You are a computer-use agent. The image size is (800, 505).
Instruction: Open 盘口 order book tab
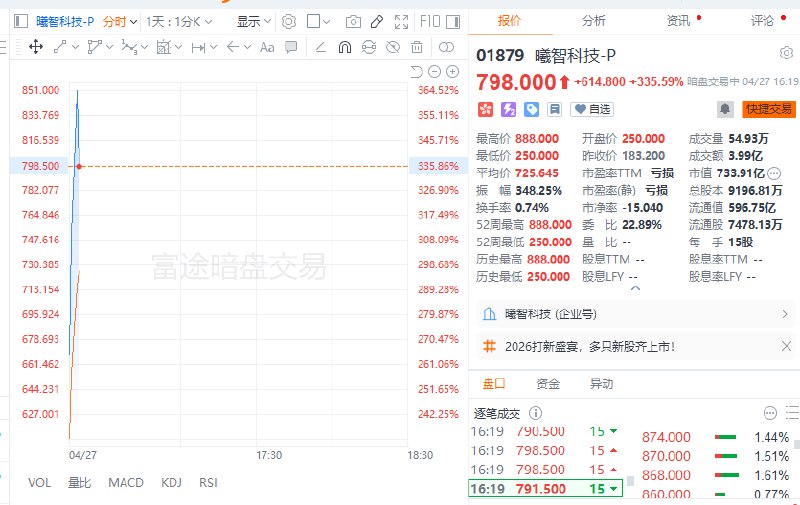pos(494,384)
